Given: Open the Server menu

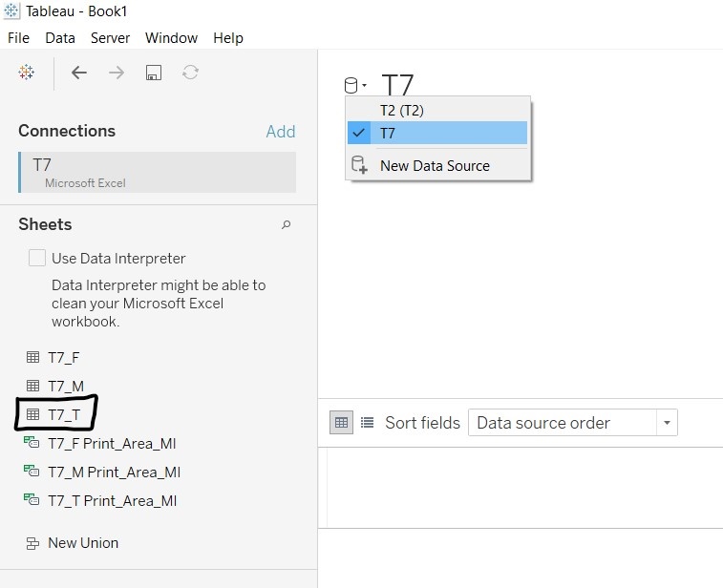Looking at the screenshot, I should pos(110,38).
